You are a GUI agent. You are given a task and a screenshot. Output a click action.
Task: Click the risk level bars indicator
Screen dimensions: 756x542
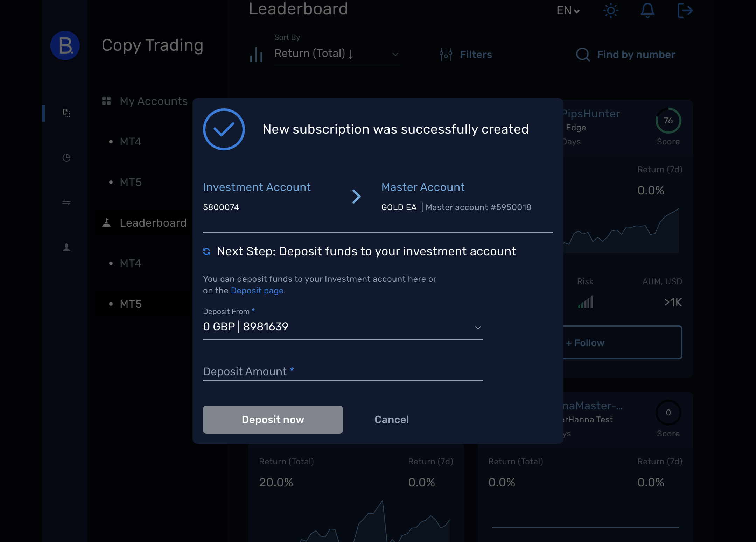[586, 302]
